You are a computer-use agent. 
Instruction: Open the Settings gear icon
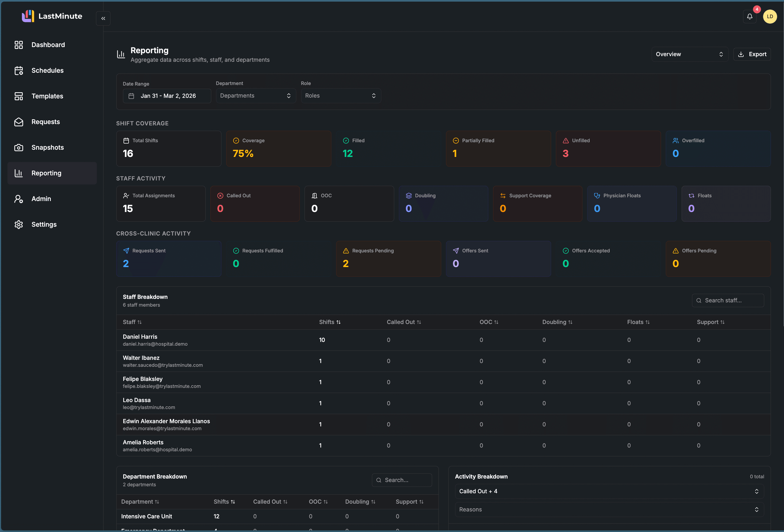[x=19, y=224]
